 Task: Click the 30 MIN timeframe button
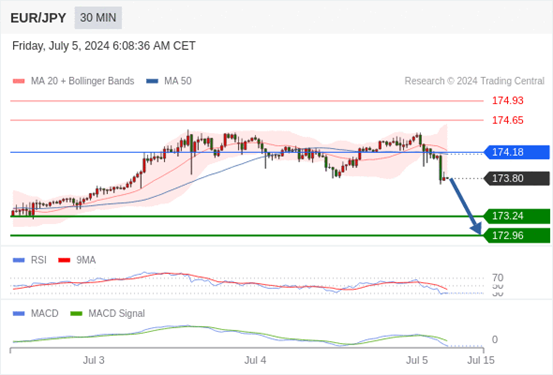pyautogui.click(x=98, y=18)
